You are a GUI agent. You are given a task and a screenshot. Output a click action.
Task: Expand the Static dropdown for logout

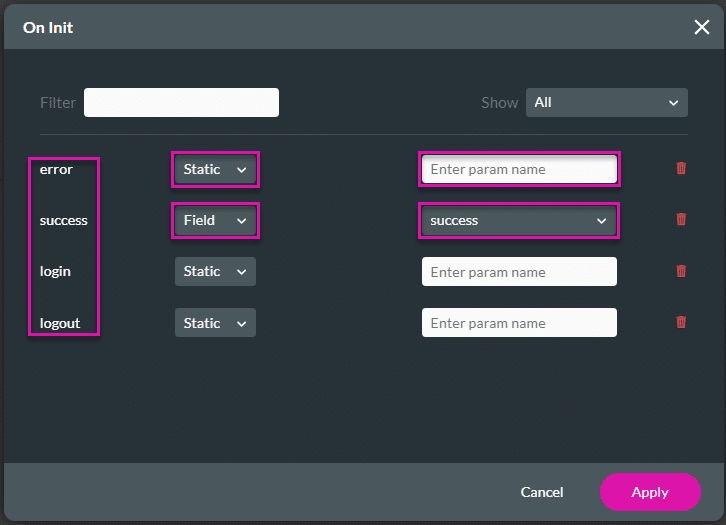215,323
